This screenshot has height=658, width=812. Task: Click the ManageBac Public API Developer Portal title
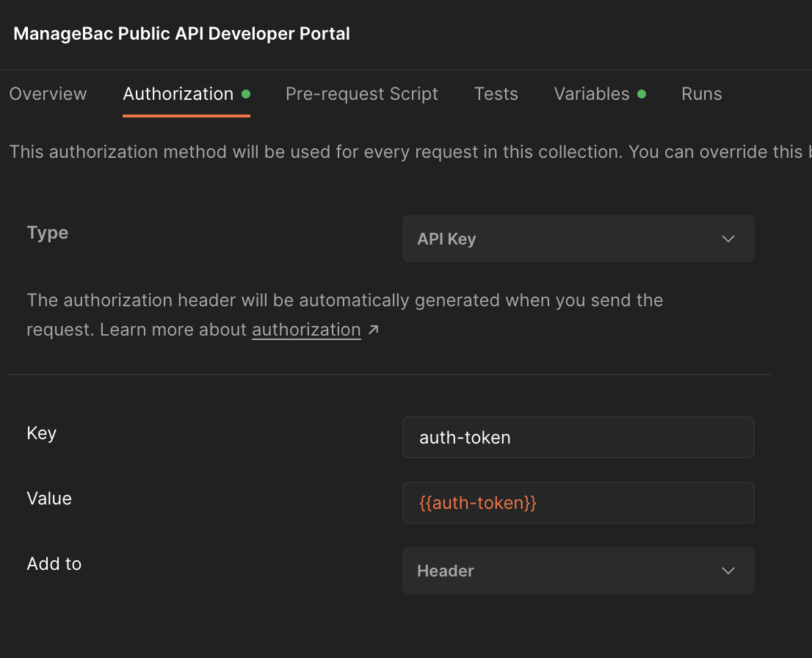(x=182, y=34)
